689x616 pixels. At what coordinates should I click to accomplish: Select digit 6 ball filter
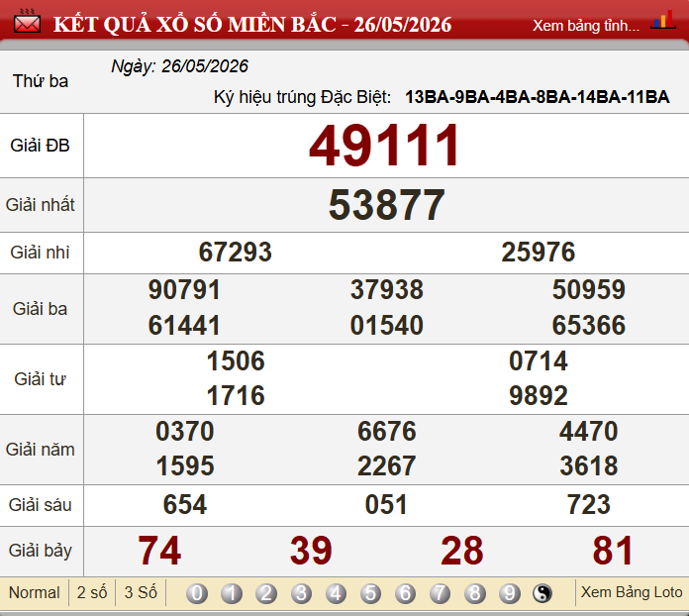(x=405, y=593)
